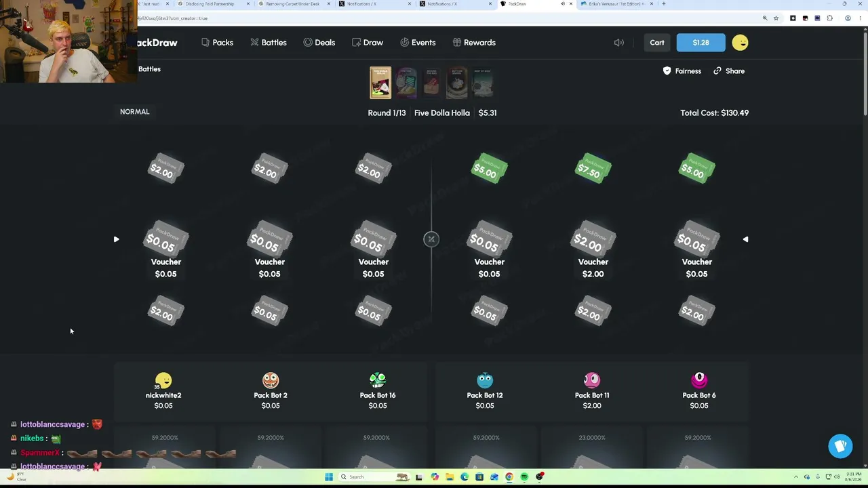868x488 pixels.
Task: Click the PackDraw logo
Action: (157, 43)
